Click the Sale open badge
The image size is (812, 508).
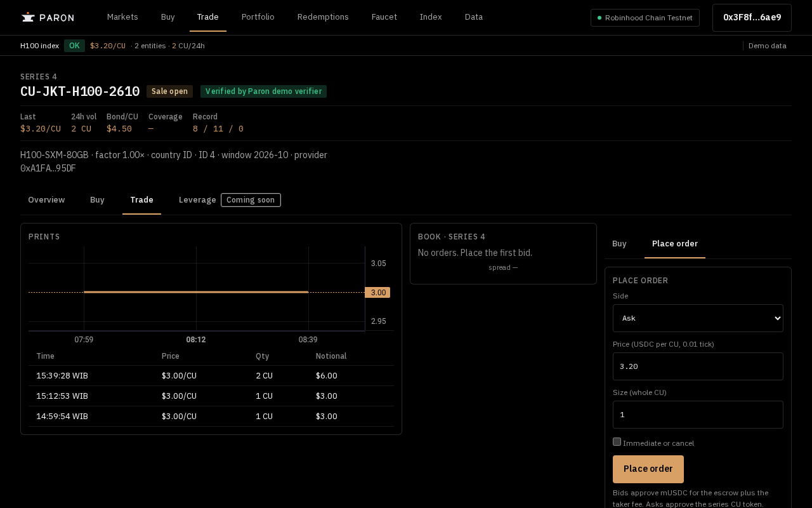169,91
